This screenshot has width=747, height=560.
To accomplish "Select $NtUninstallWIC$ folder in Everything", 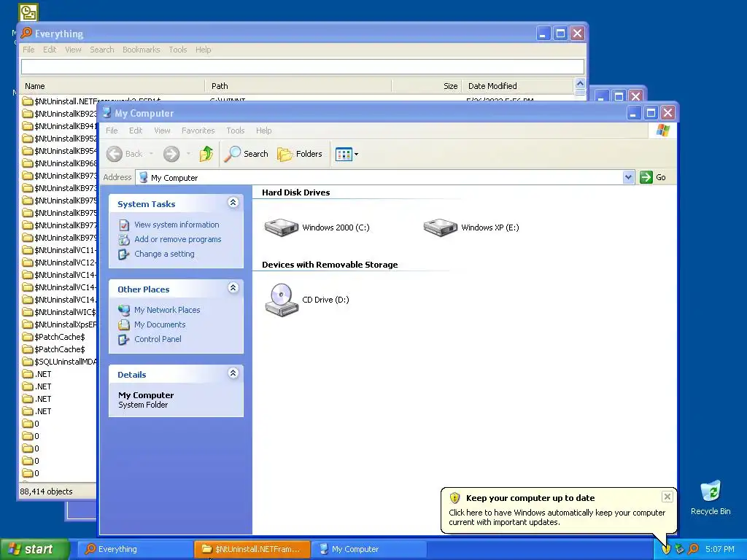I will (60, 312).
